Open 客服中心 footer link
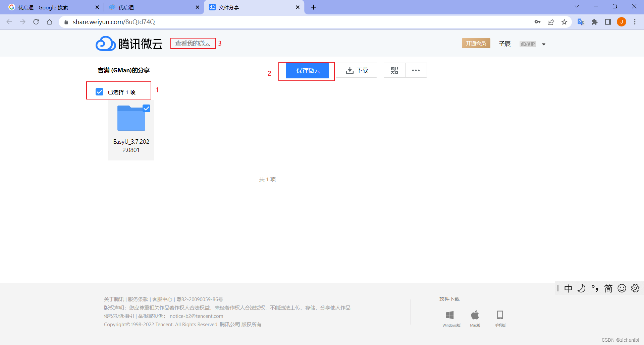 [162, 299]
